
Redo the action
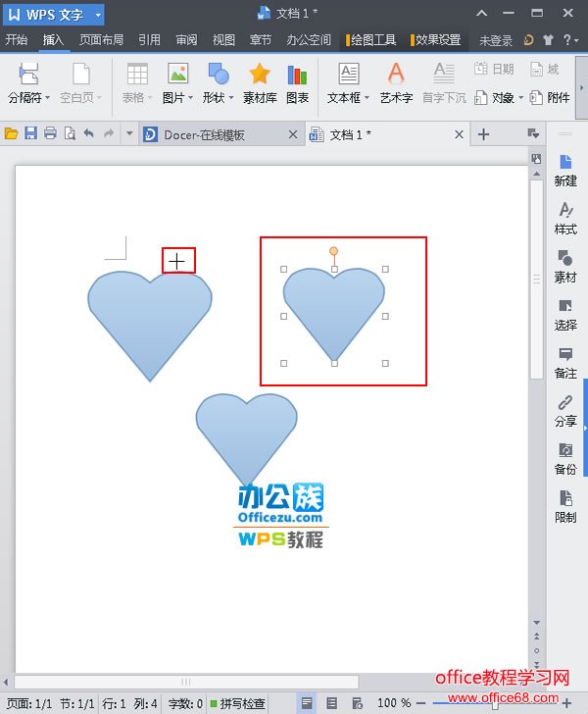pyautogui.click(x=109, y=133)
